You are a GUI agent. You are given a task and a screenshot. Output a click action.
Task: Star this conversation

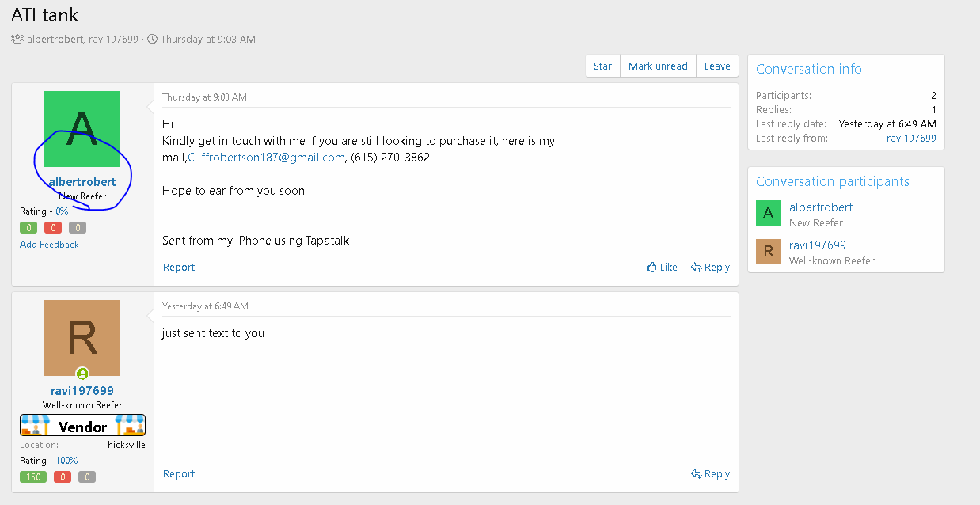point(602,66)
